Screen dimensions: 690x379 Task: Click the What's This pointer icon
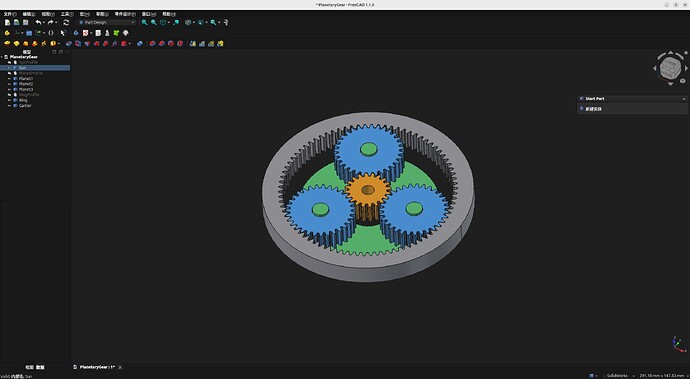coord(63,33)
